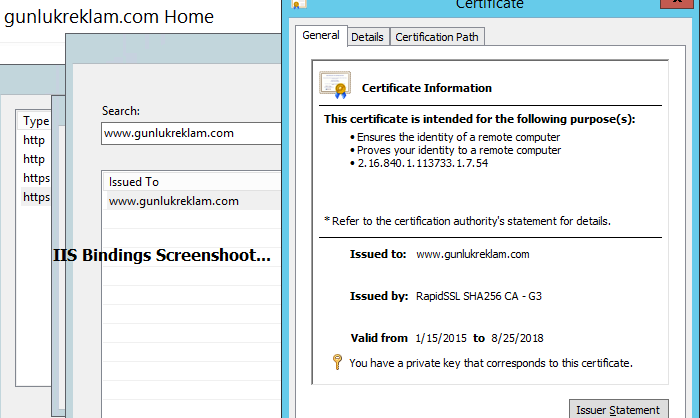The image size is (700, 418).
Task: Click the private key icon
Action: pyautogui.click(x=338, y=362)
